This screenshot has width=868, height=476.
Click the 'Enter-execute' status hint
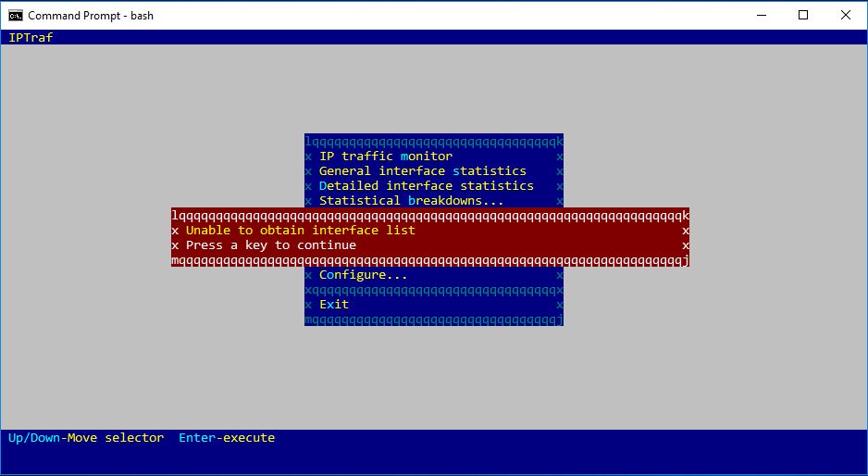point(227,438)
